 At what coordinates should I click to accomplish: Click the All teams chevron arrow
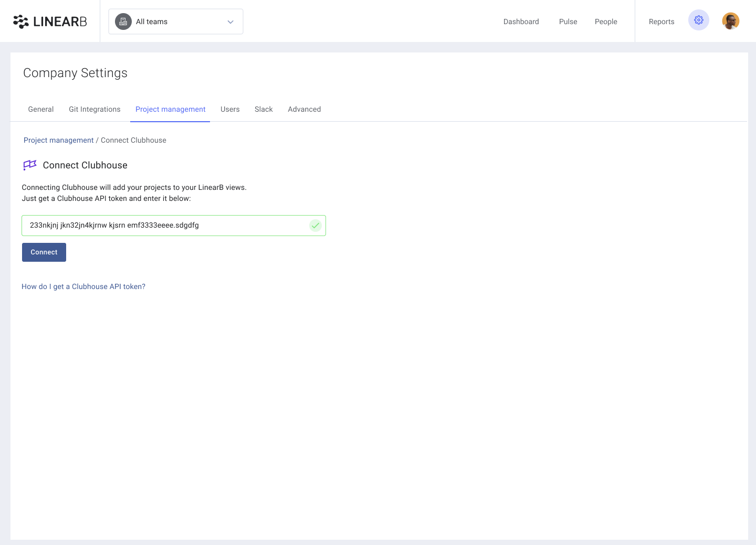click(230, 22)
